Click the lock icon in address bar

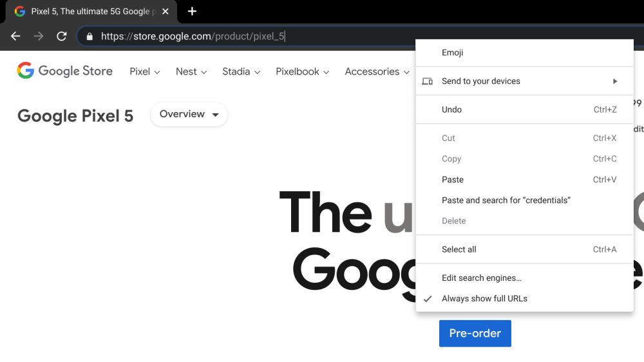click(x=90, y=37)
